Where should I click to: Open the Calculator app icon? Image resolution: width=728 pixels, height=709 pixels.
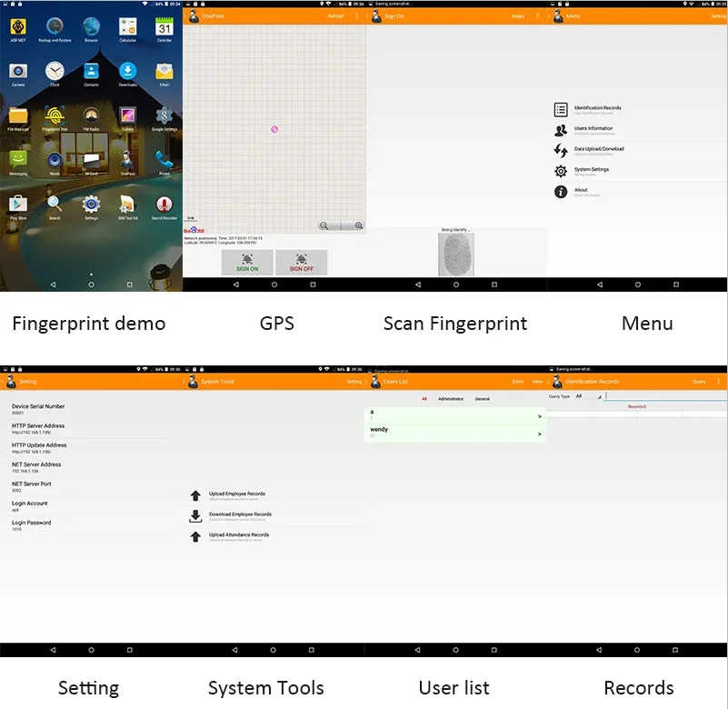[x=127, y=27]
